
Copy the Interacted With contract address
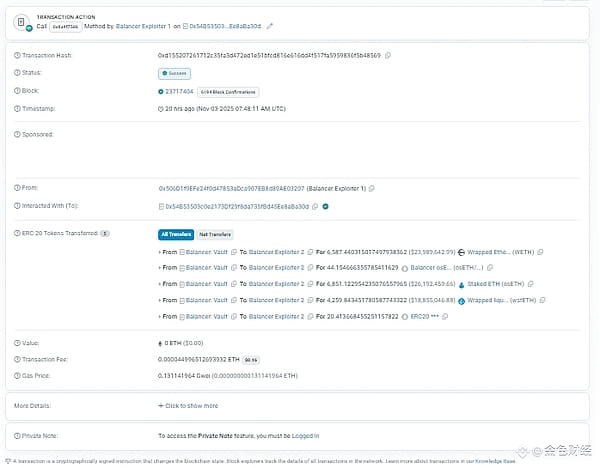pyautogui.click(x=315, y=207)
